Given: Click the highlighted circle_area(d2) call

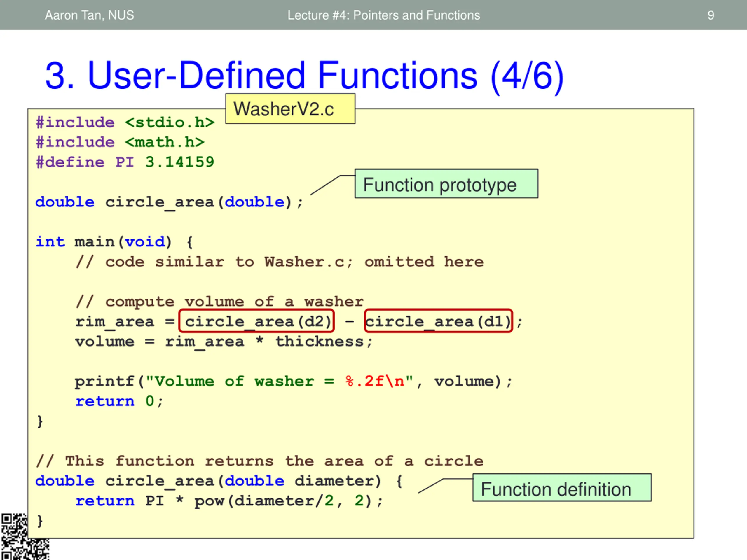Looking at the screenshot, I should (257, 321).
